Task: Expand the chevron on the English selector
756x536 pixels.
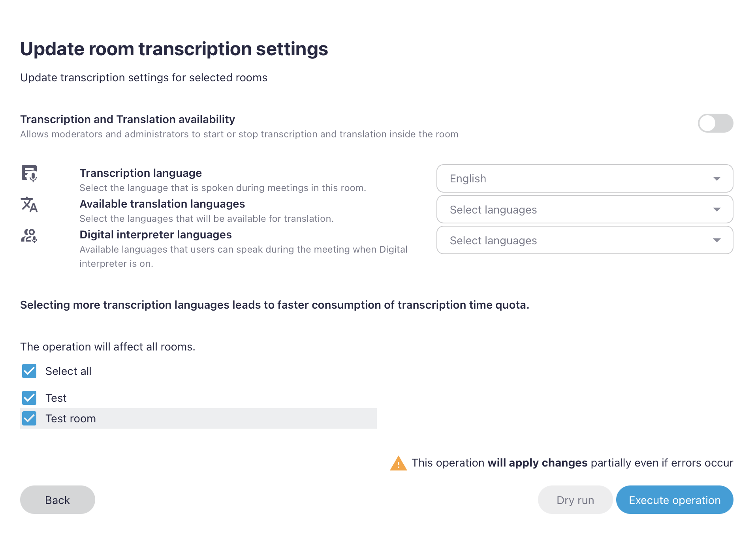Action: tap(717, 178)
